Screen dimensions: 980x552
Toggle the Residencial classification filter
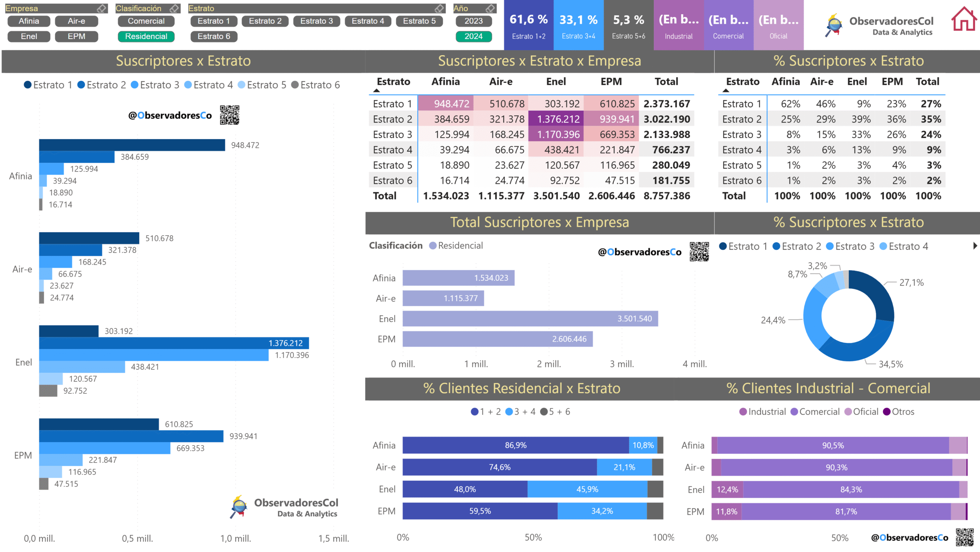(146, 36)
